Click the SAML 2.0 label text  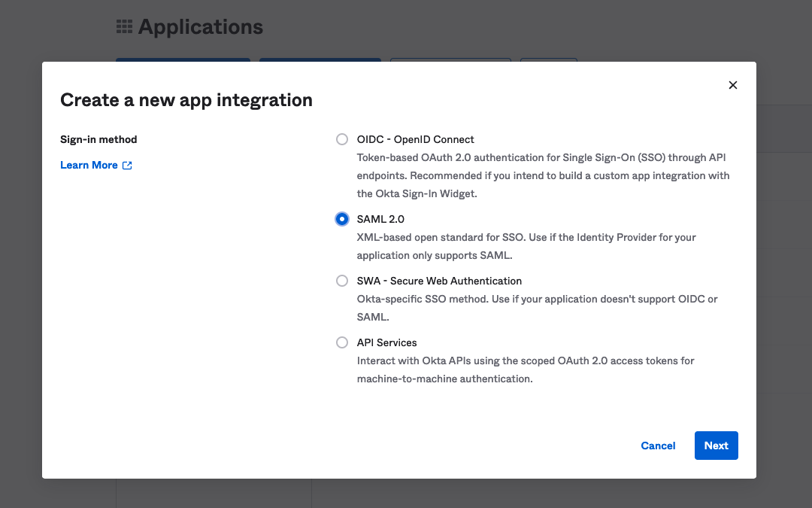click(380, 219)
